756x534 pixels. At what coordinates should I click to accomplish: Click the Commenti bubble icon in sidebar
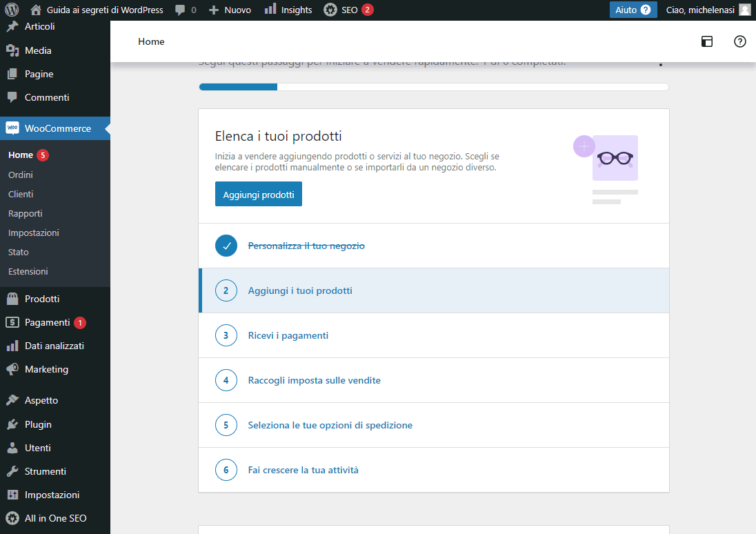point(12,97)
